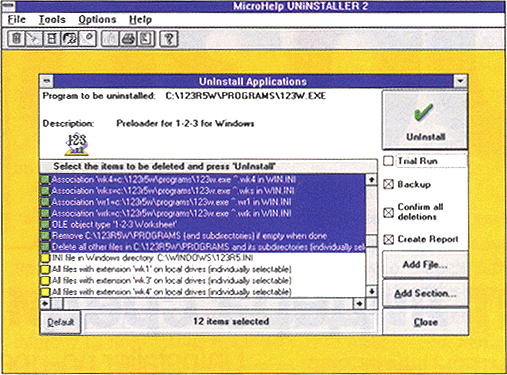Image resolution: width=507 pixels, height=375 pixels.
Task: Open the Help menu
Action: click(x=140, y=20)
